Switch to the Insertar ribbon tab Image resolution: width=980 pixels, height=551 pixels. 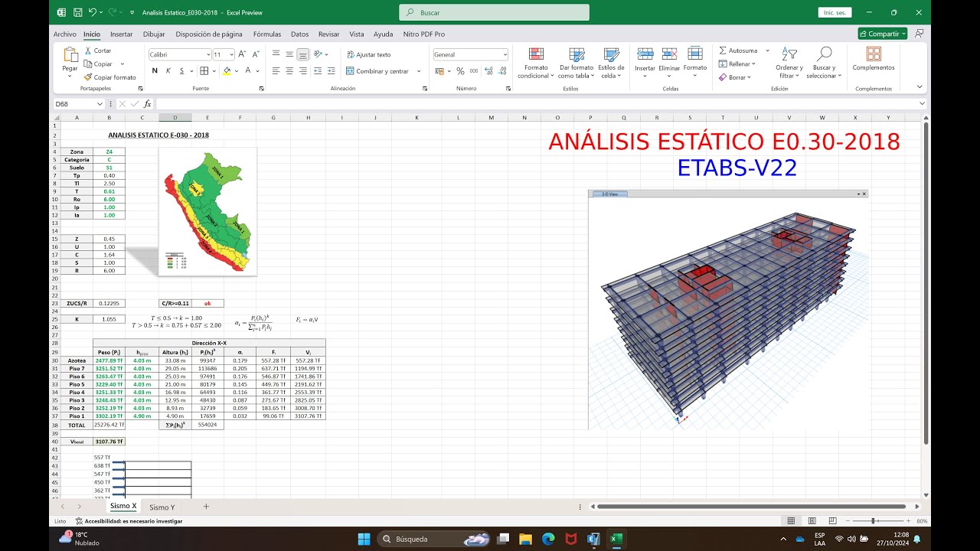click(x=121, y=34)
